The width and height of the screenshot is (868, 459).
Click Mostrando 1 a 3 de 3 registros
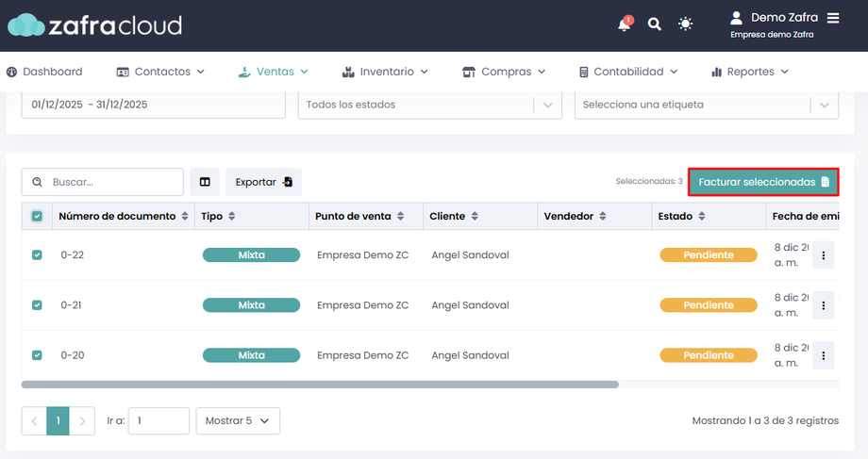(x=765, y=421)
